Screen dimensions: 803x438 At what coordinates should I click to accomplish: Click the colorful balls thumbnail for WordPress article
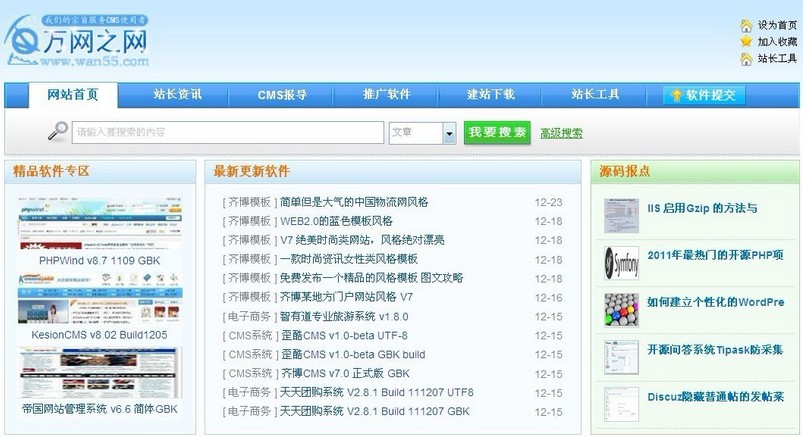click(621, 310)
